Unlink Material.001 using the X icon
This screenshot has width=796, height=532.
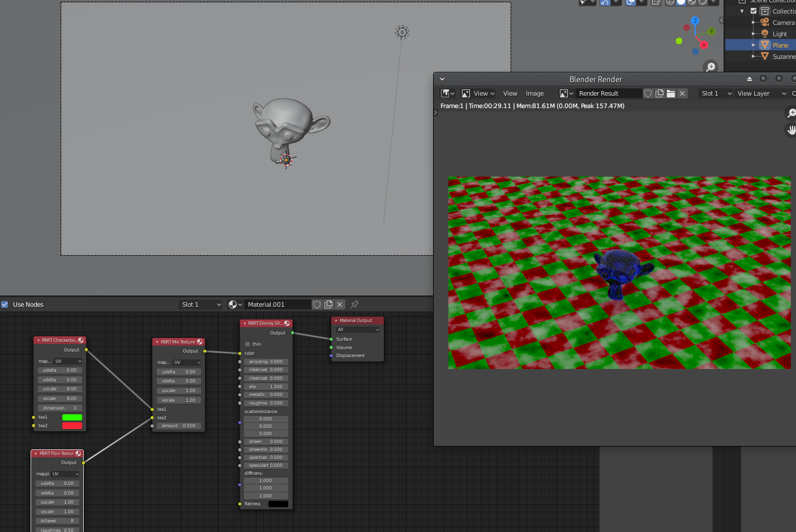point(340,304)
